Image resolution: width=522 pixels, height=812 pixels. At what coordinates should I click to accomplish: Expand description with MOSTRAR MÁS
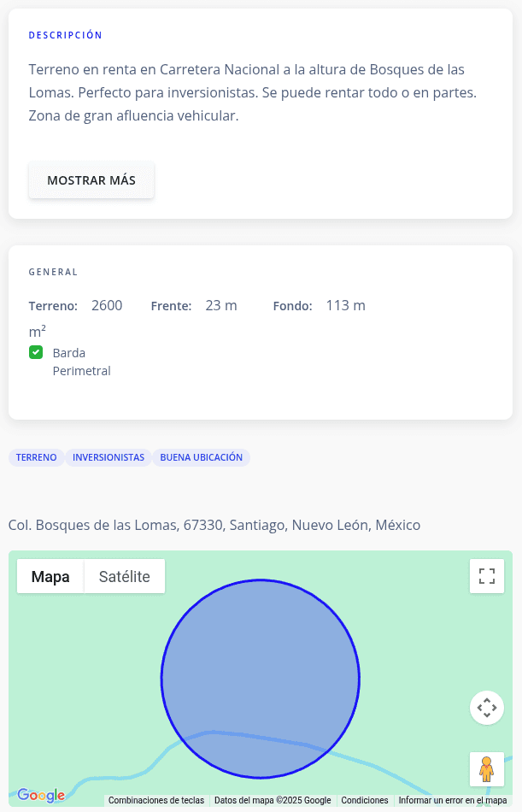tap(91, 180)
